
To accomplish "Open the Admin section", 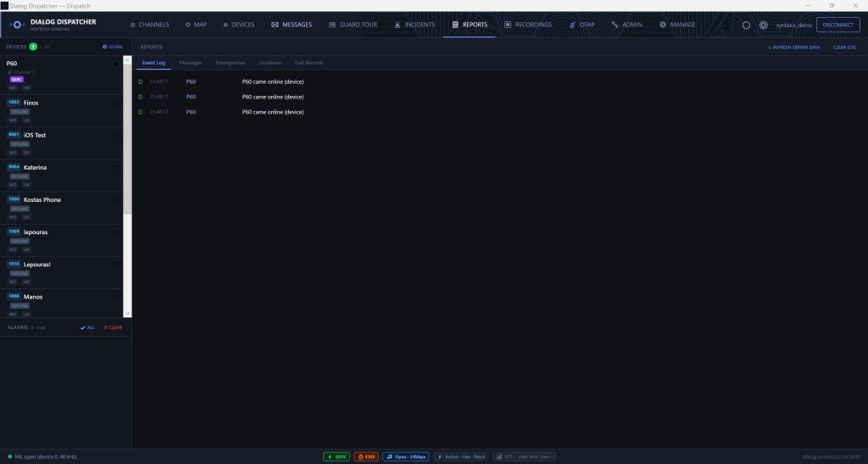I will point(626,25).
